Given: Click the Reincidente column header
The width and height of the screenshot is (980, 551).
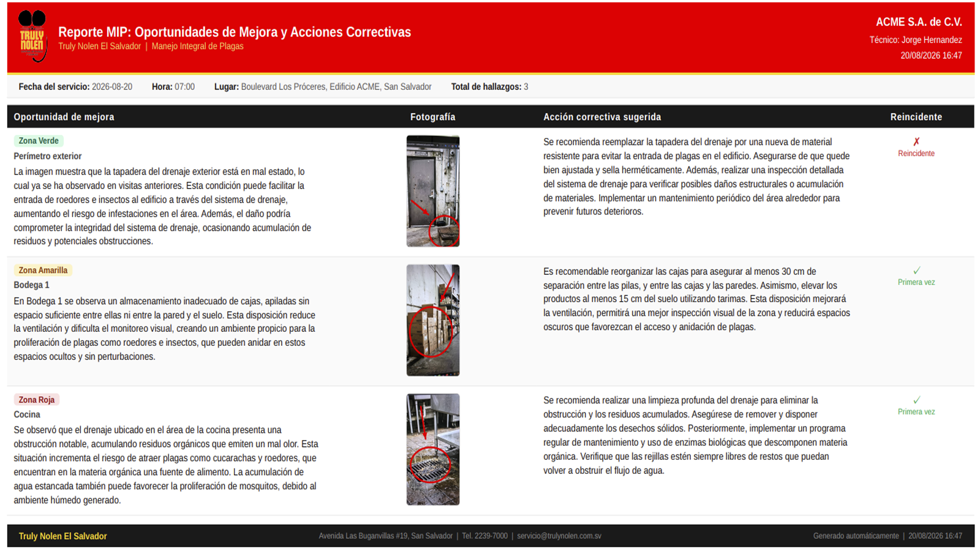Looking at the screenshot, I should point(916,117).
